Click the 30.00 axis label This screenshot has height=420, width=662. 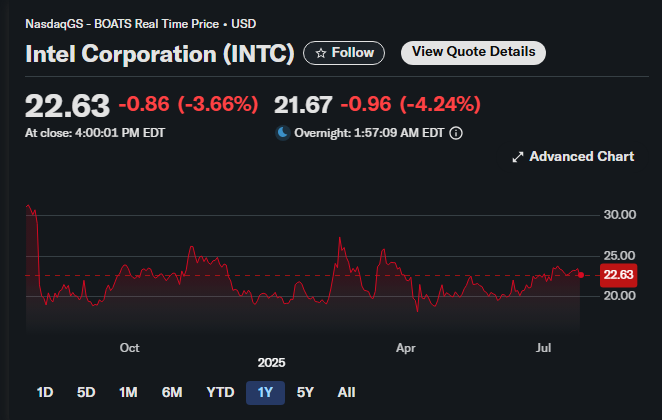point(619,215)
